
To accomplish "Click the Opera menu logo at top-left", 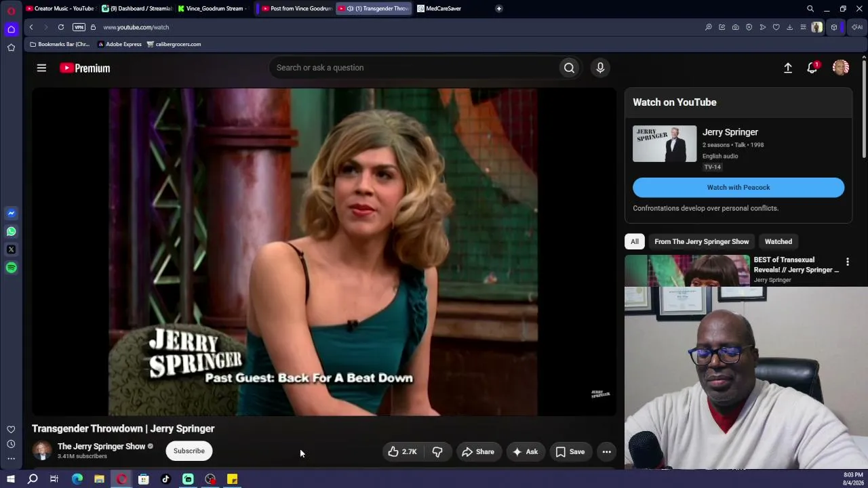I will (x=11, y=11).
